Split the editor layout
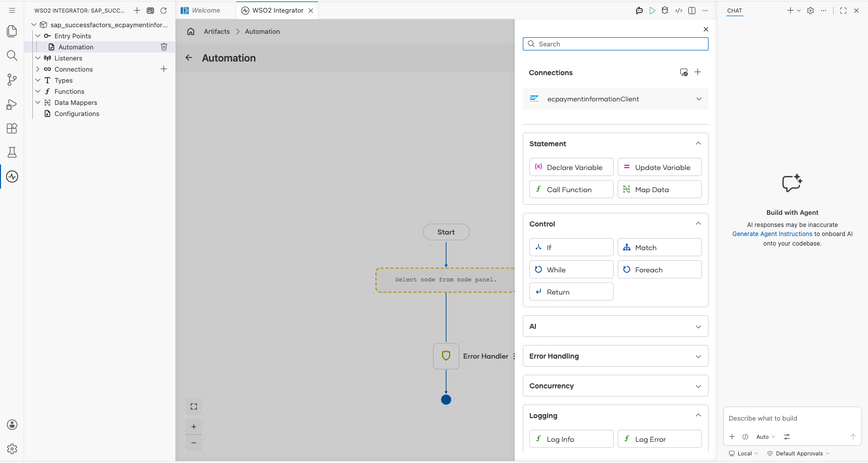 pos(692,11)
